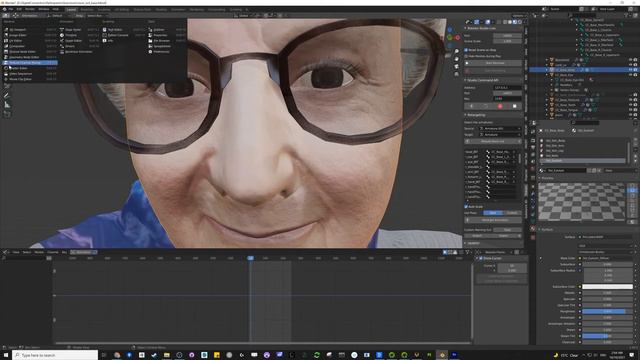
Task: Toggle the Reset Scene on Stop checkbox
Action: coord(466,50)
